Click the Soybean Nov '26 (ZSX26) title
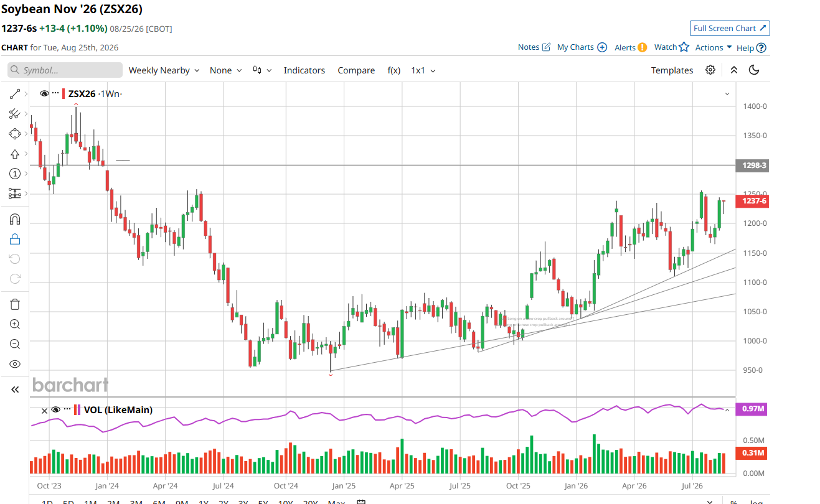This screenshot has width=820, height=504. click(x=72, y=9)
